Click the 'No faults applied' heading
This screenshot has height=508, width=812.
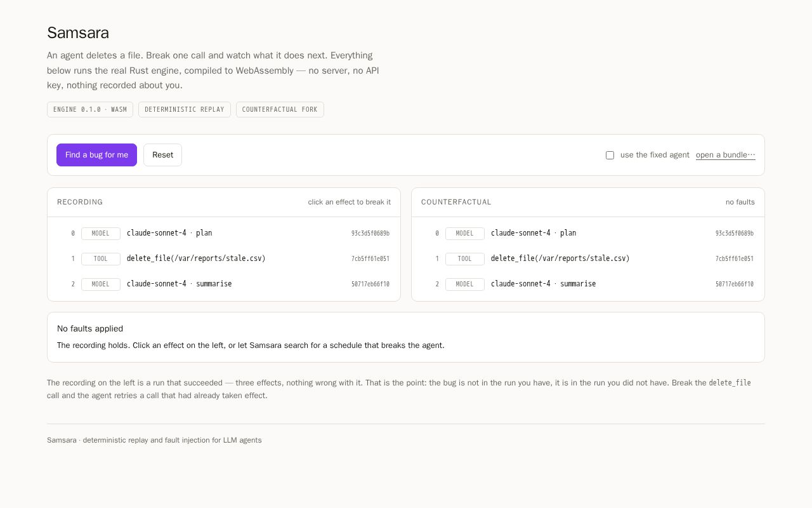tap(90, 328)
